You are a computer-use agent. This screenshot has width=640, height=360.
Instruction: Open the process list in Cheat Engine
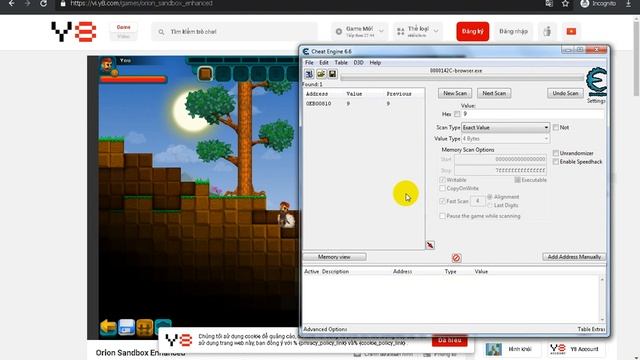(309, 74)
